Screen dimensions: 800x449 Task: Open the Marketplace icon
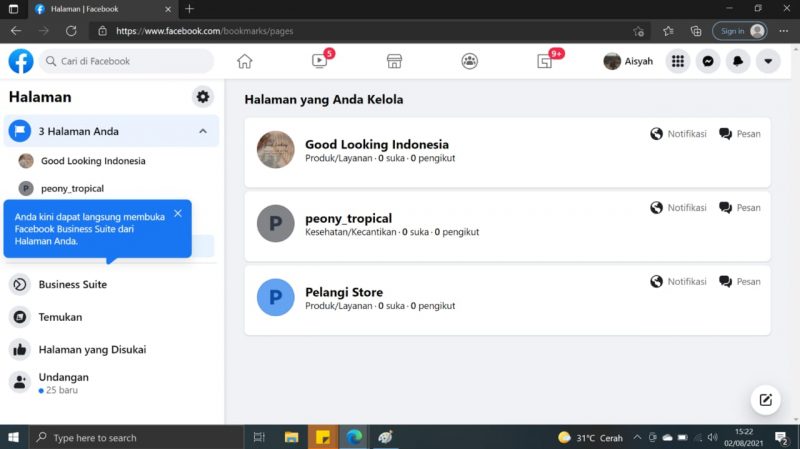click(x=394, y=61)
